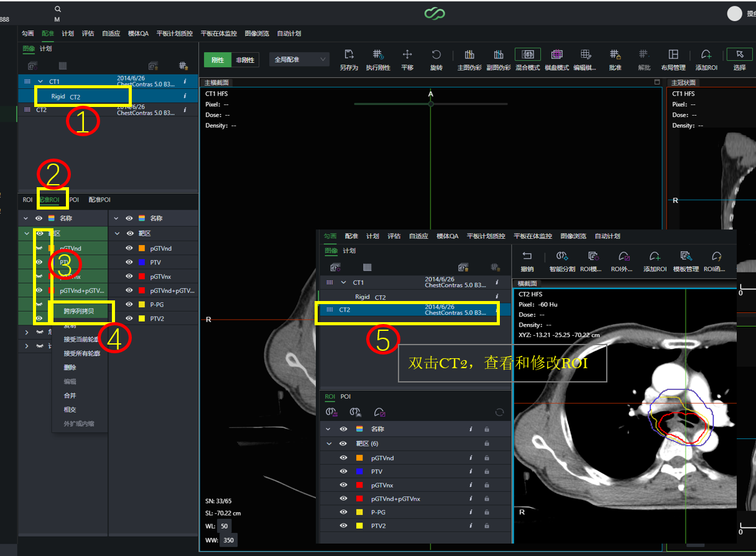Screen dimensions: 756x556
Task: Open the info icon on the main CT1 row
Action: coord(185,81)
